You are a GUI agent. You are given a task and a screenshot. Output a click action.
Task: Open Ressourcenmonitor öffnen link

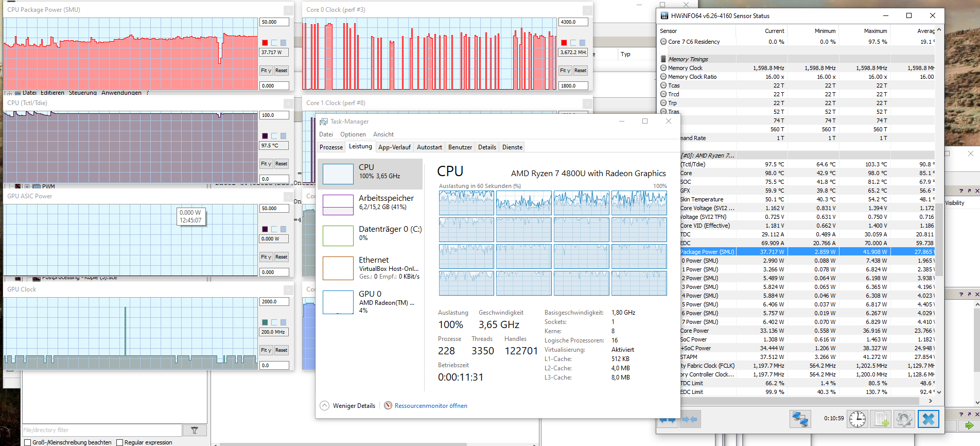[431, 406]
